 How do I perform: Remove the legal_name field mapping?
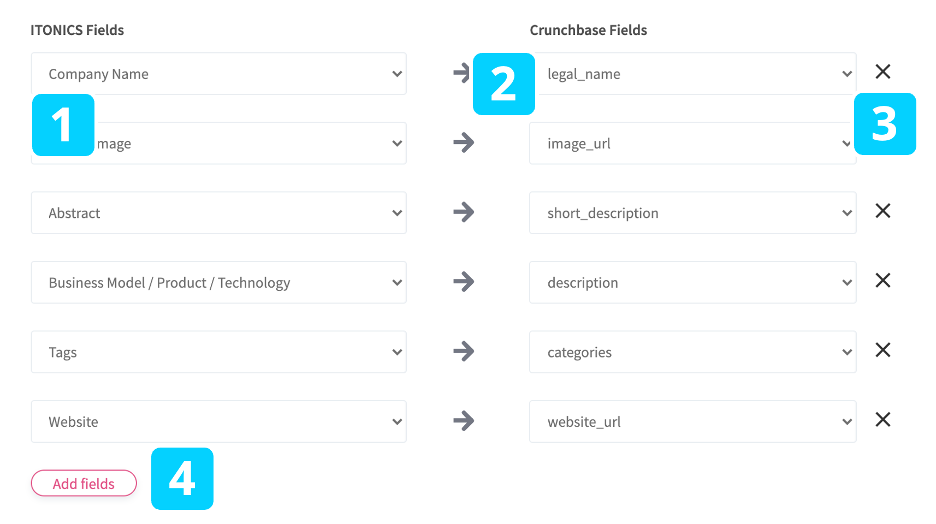[883, 72]
